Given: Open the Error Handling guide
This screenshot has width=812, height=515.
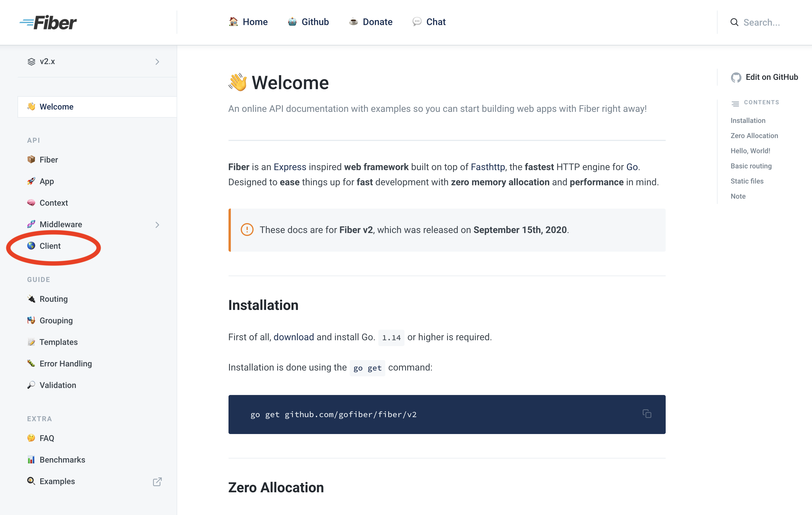Looking at the screenshot, I should (x=65, y=363).
